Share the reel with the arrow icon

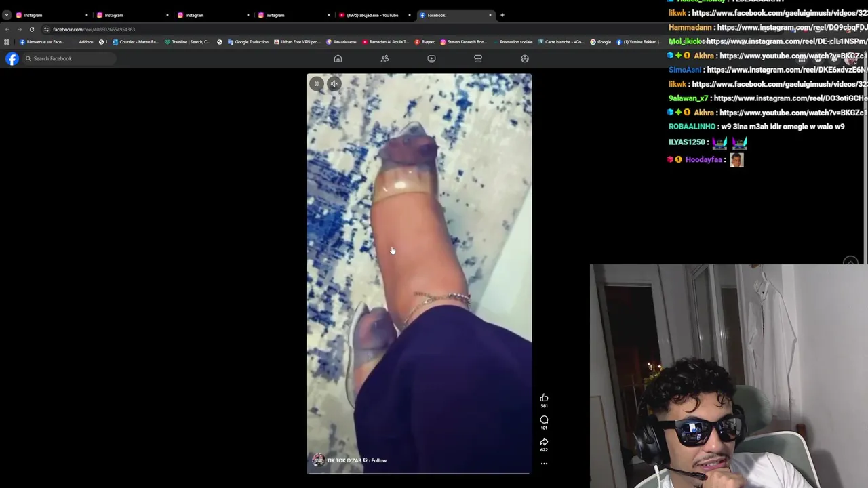click(x=544, y=441)
